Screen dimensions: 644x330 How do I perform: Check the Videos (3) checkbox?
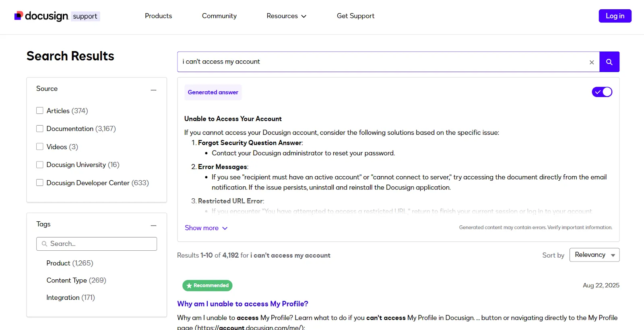coord(40,146)
